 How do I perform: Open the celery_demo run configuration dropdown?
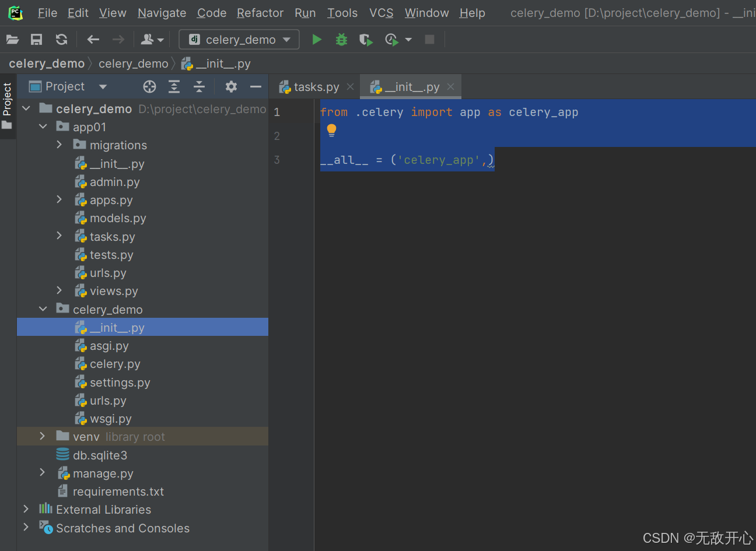coord(239,39)
